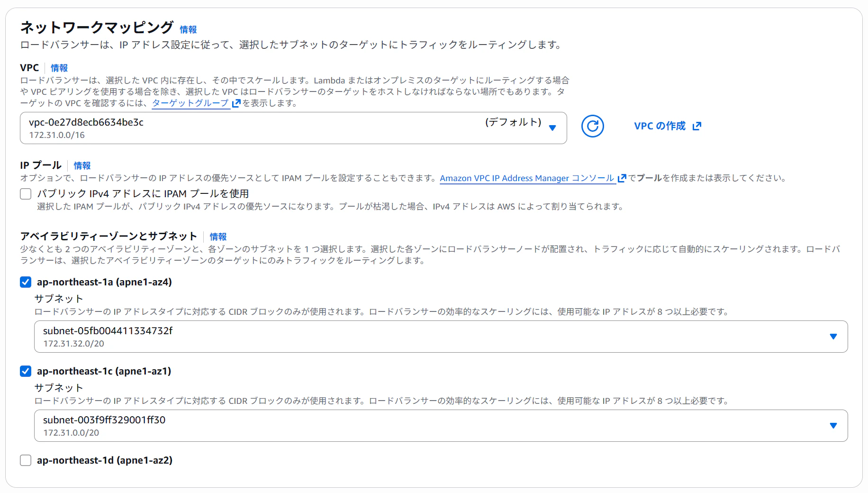Screen dimensions: 868x493
Task: Click the refresh VPC list icon
Action: pyautogui.click(x=592, y=126)
